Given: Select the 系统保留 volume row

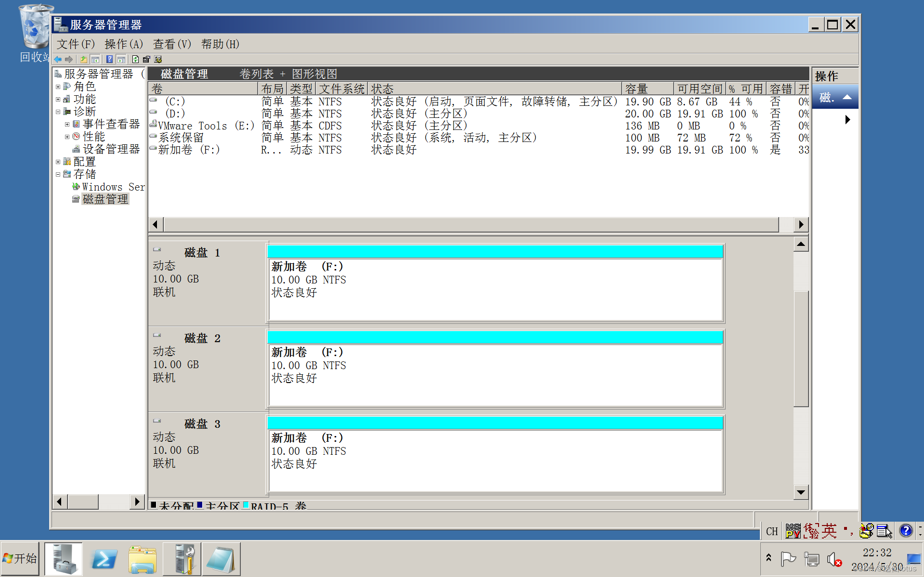Looking at the screenshot, I should pos(479,138).
